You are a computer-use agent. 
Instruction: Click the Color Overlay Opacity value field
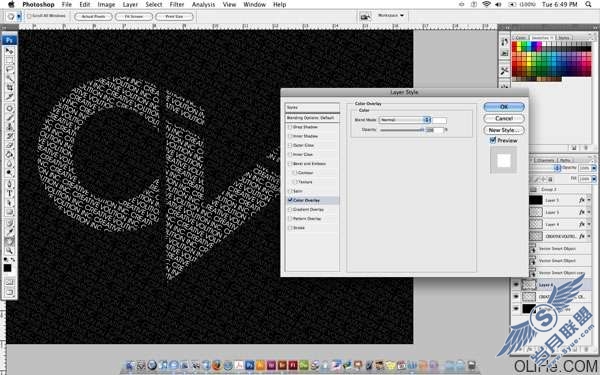434,130
